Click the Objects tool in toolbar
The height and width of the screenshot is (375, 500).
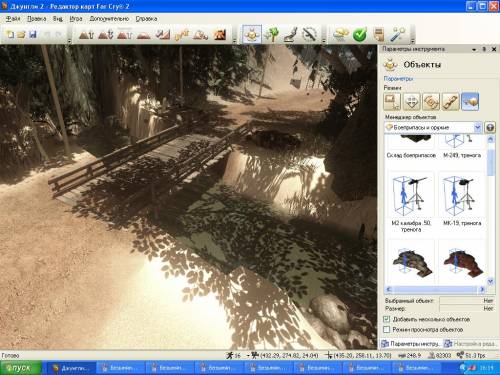[252, 34]
